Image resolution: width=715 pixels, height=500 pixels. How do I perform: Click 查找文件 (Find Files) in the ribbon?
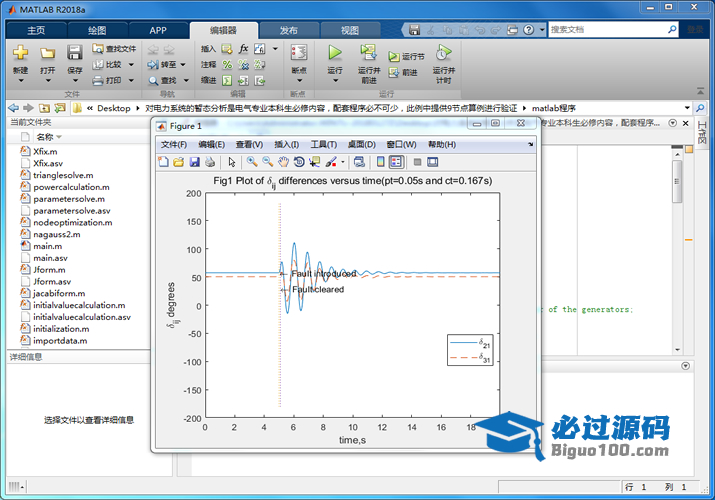pos(114,49)
